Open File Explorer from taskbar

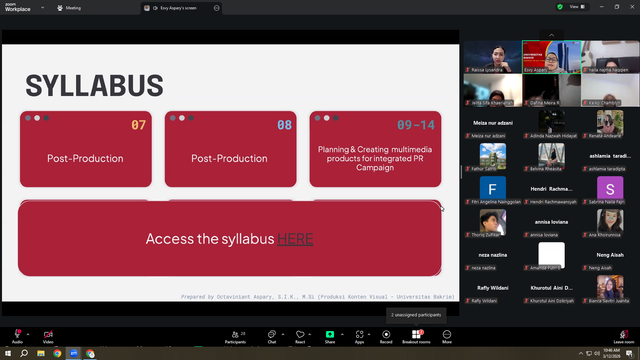pos(41,353)
